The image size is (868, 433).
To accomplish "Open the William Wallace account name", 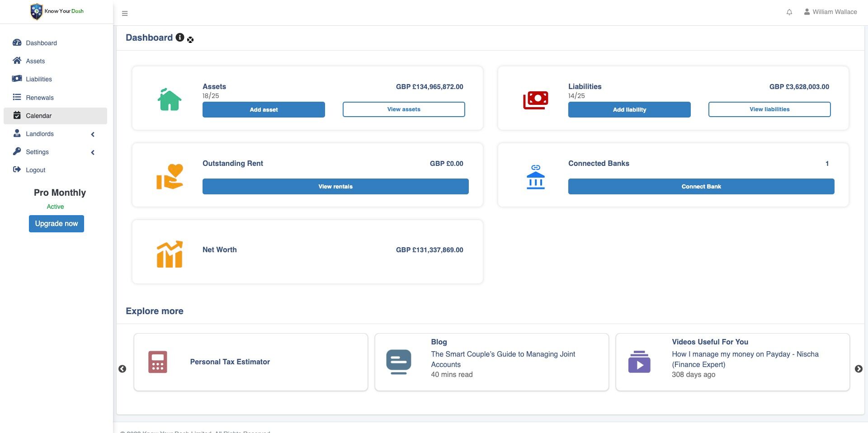I will pyautogui.click(x=835, y=12).
